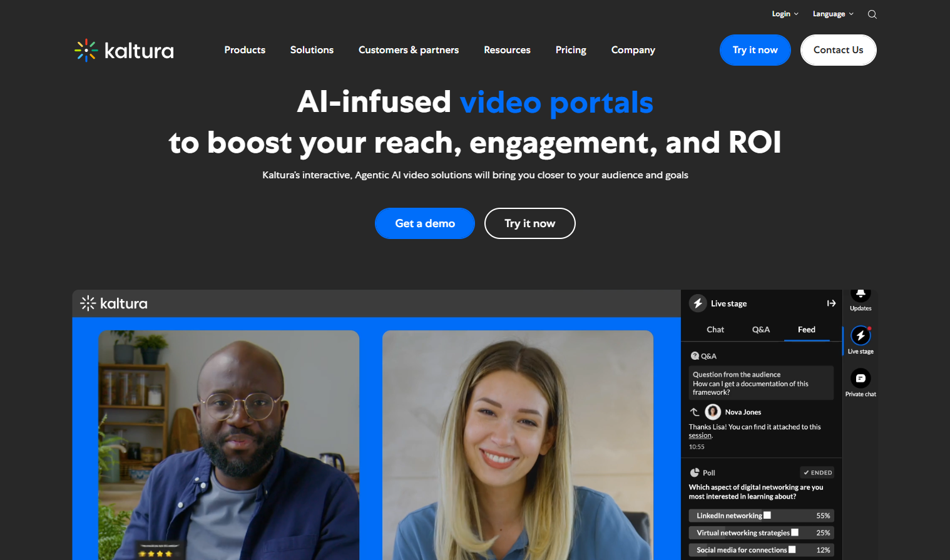Click the search magnifier icon
The width and height of the screenshot is (950, 560).
point(872,14)
